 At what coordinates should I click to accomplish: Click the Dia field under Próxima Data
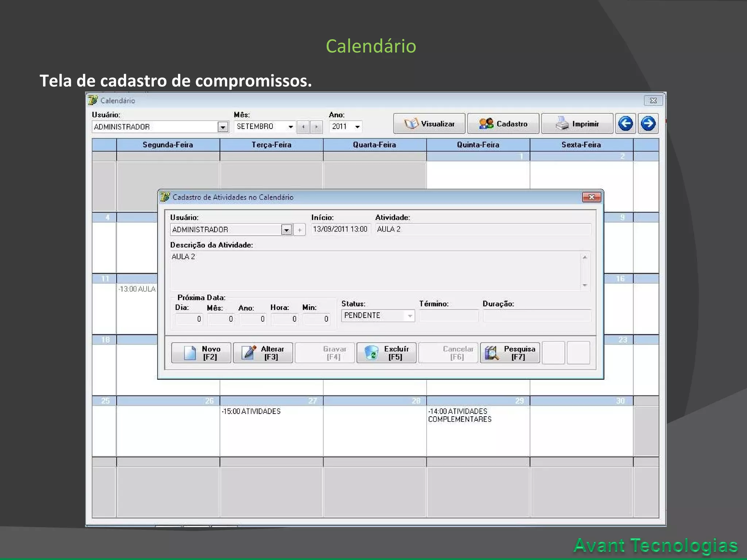pyautogui.click(x=189, y=319)
